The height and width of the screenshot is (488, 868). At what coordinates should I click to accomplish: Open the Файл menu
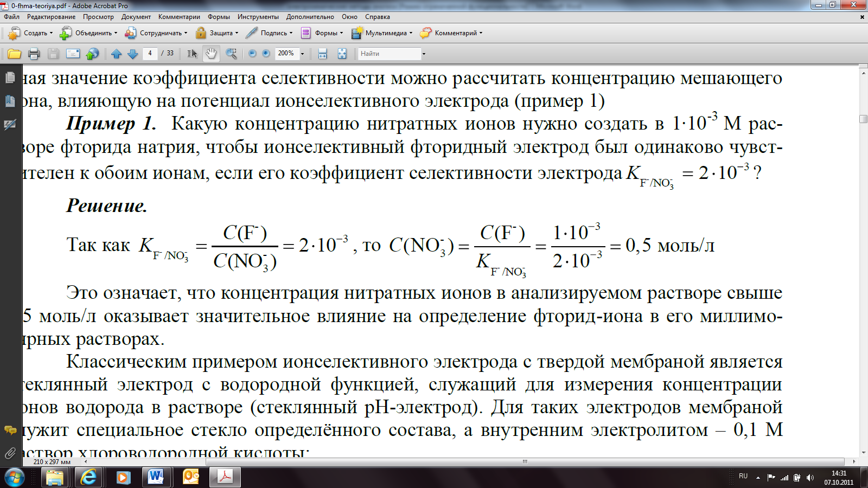(x=11, y=17)
